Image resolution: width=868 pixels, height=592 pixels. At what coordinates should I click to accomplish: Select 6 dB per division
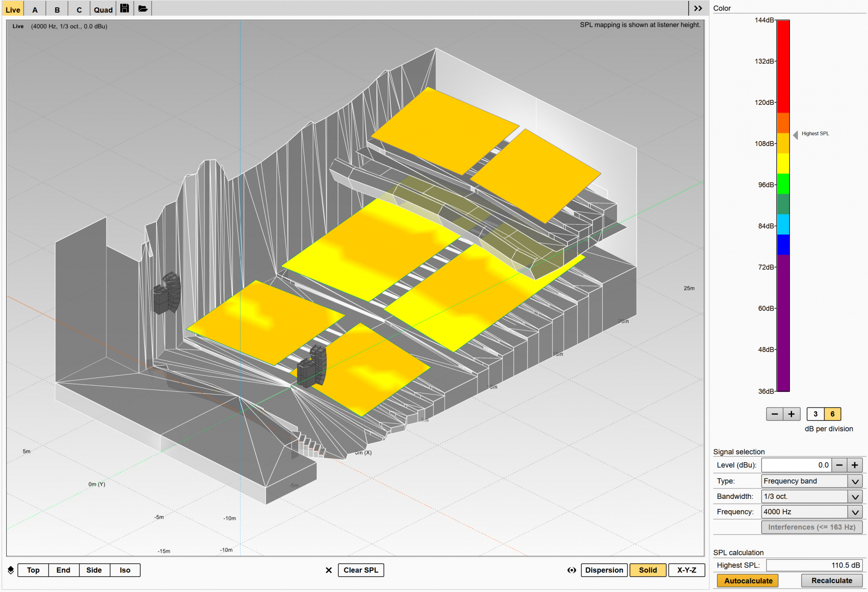click(832, 414)
